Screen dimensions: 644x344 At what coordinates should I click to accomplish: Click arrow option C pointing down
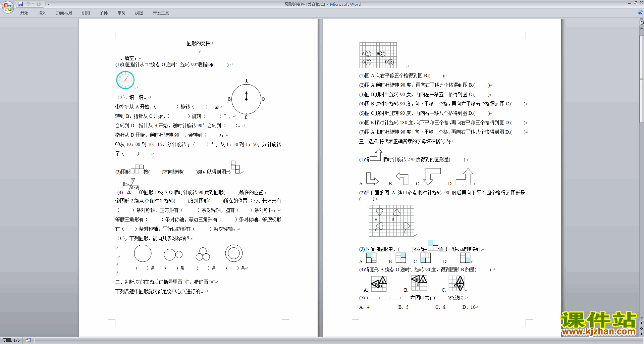click(x=432, y=177)
